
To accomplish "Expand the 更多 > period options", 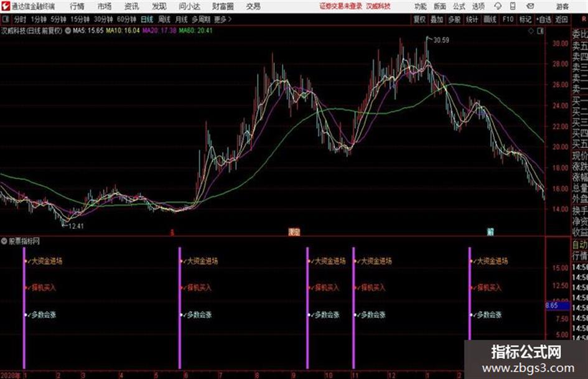I will click(x=223, y=19).
